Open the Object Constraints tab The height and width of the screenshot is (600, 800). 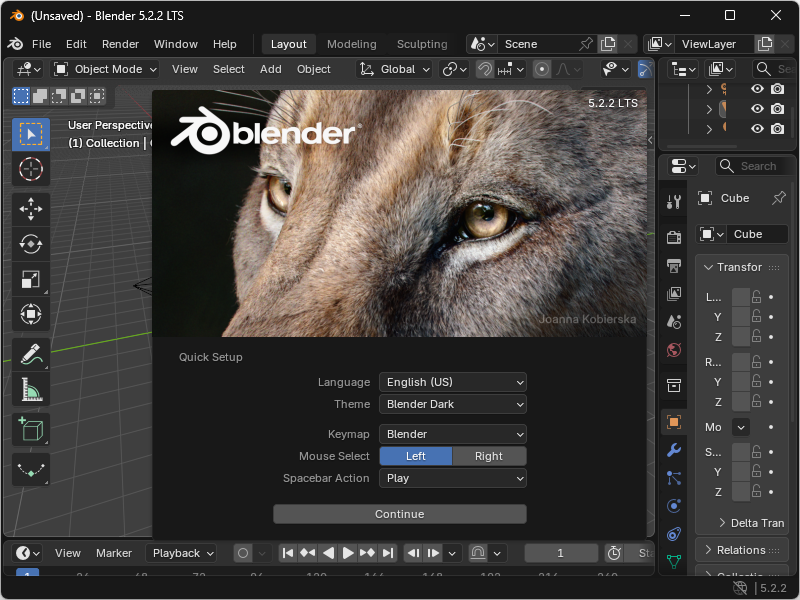coord(674,534)
